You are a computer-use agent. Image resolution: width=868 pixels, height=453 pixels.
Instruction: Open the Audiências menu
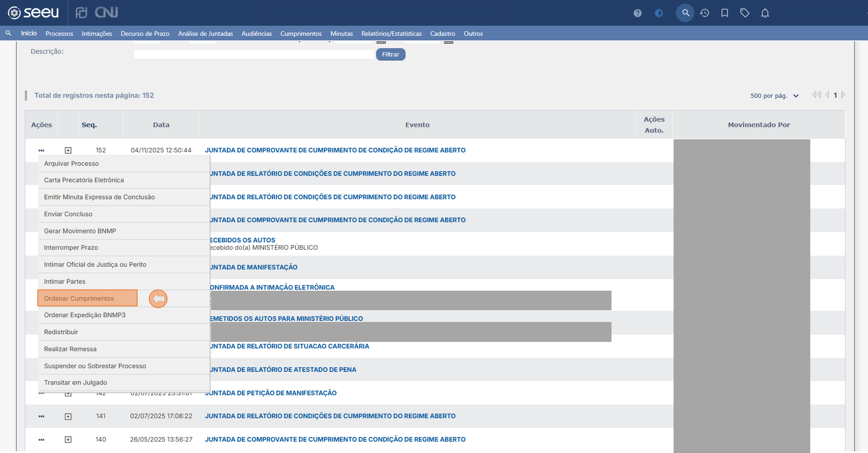(256, 33)
